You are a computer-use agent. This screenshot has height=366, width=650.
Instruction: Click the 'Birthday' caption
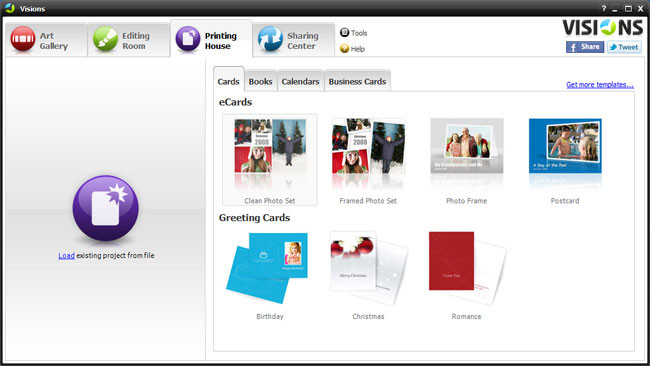pyautogui.click(x=270, y=316)
